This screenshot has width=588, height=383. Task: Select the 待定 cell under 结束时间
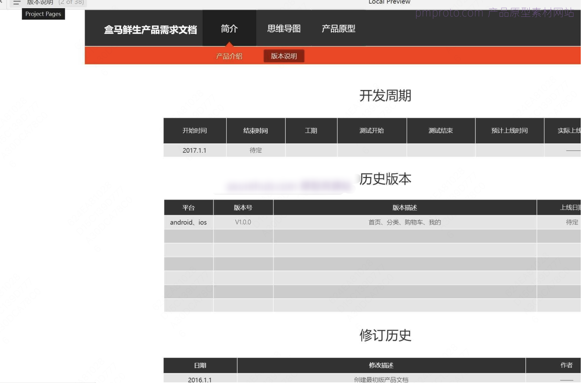coord(255,150)
